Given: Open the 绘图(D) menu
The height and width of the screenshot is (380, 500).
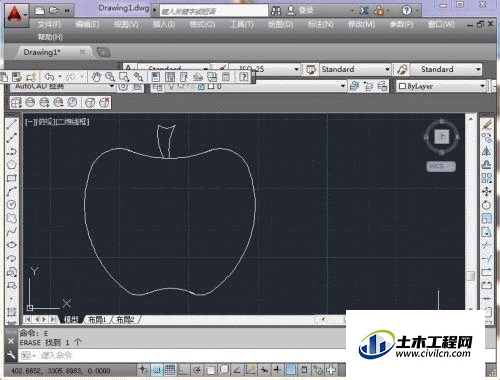Looking at the screenshot, I should pyautogui.click(x=280, y=24).
